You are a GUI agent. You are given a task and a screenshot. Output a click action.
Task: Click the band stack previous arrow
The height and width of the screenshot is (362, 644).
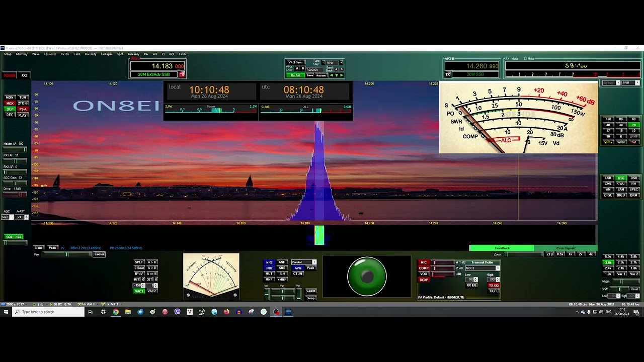click(x=336, y=69)
